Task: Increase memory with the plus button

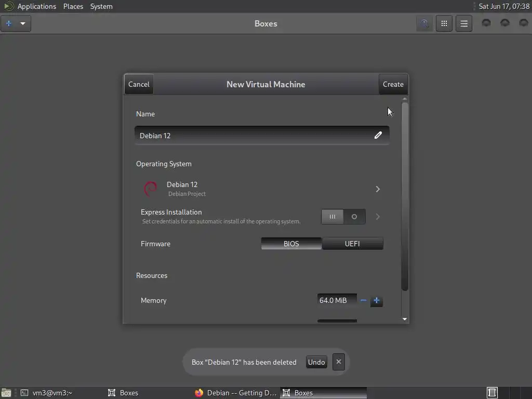Action: click(376, 301)
